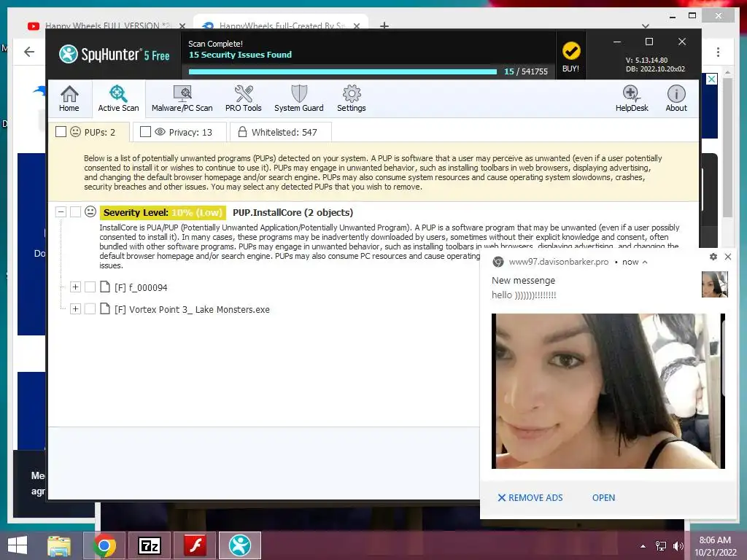This screenshot has width=747, height=560.
Task: Click OPEN in the notification
Action: [x=603, y=497]
